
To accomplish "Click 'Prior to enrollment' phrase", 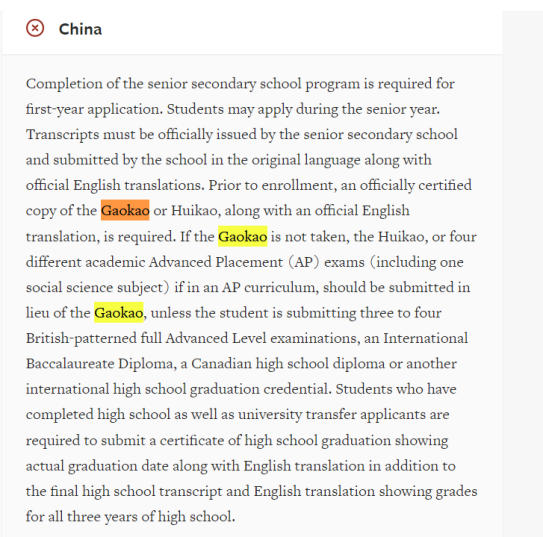I will pos(271,185).
